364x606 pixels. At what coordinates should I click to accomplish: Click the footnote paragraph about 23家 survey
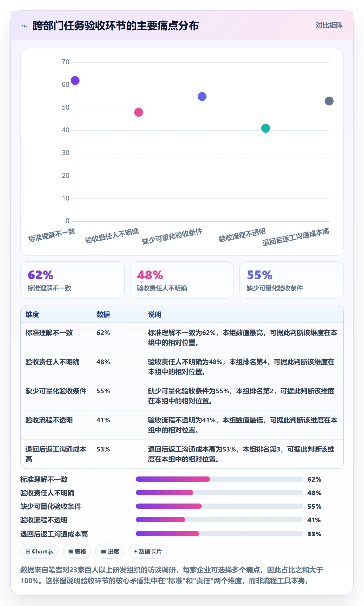[x=172, y=575]
